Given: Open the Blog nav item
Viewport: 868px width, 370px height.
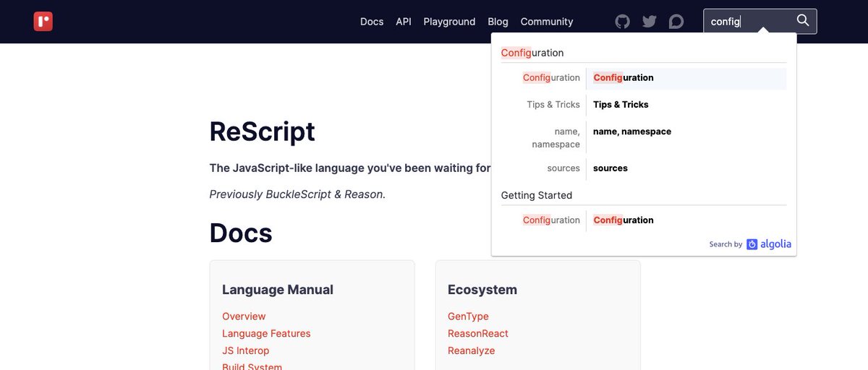Looking at the screenshot, I should tap(498, 22).
